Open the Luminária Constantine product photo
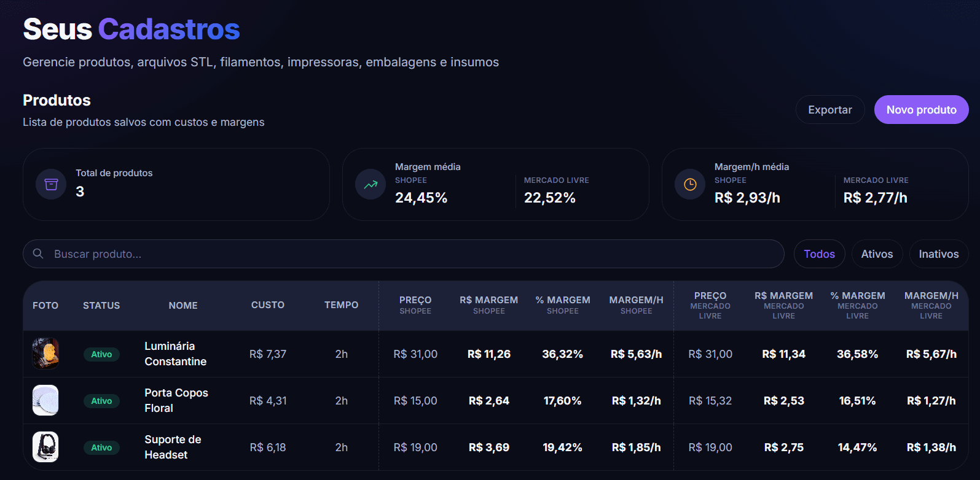This screenshot has height=480, width=980. coord(45,354)
